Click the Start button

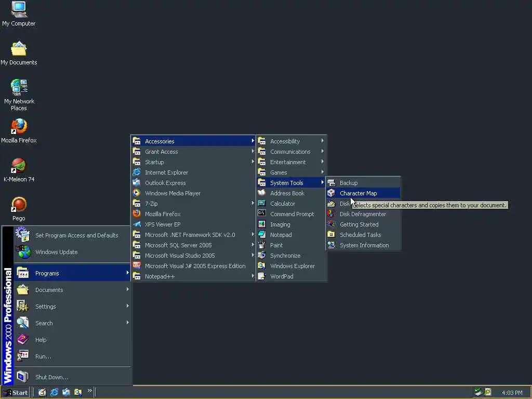[16, 393]
